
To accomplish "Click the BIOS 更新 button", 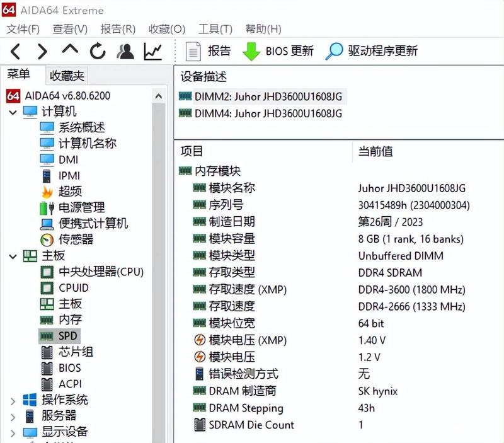I will point(278,51).
